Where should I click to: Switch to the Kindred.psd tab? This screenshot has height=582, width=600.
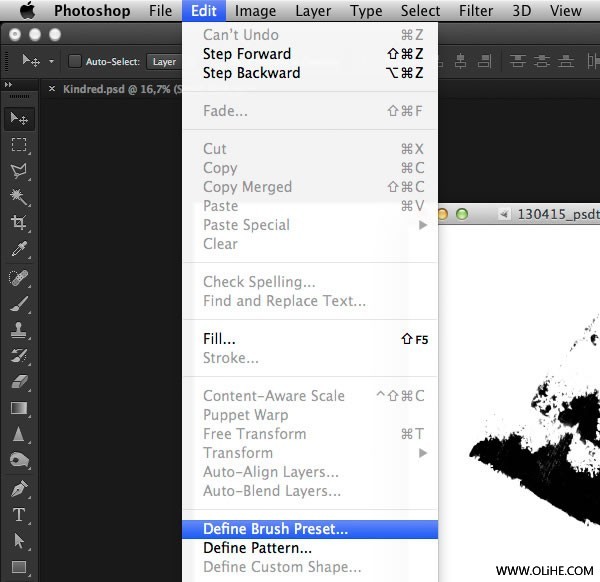tap(122, 89)
